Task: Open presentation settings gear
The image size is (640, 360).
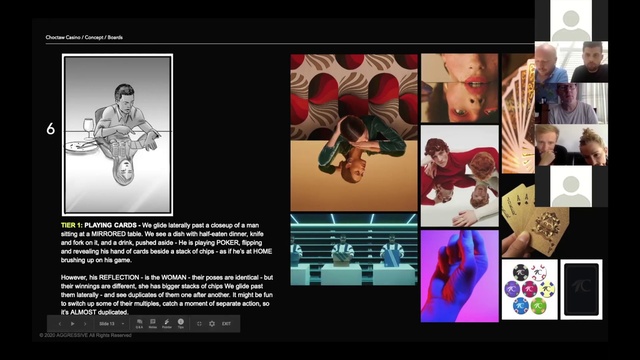Action: point(212,324)
